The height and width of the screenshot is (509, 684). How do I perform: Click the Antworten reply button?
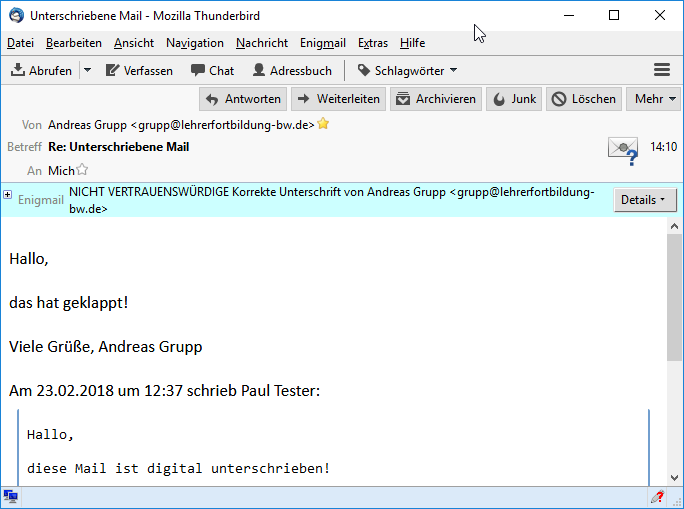point(243,99)
